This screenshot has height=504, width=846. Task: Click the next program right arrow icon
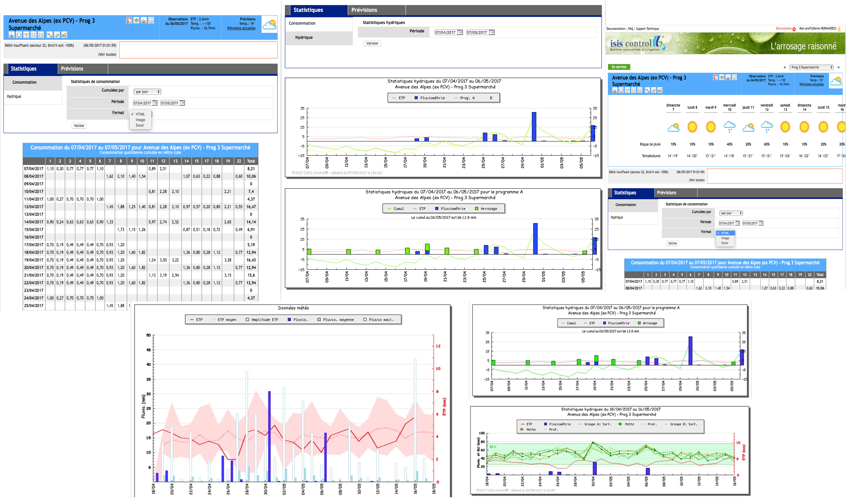(838, 67)
